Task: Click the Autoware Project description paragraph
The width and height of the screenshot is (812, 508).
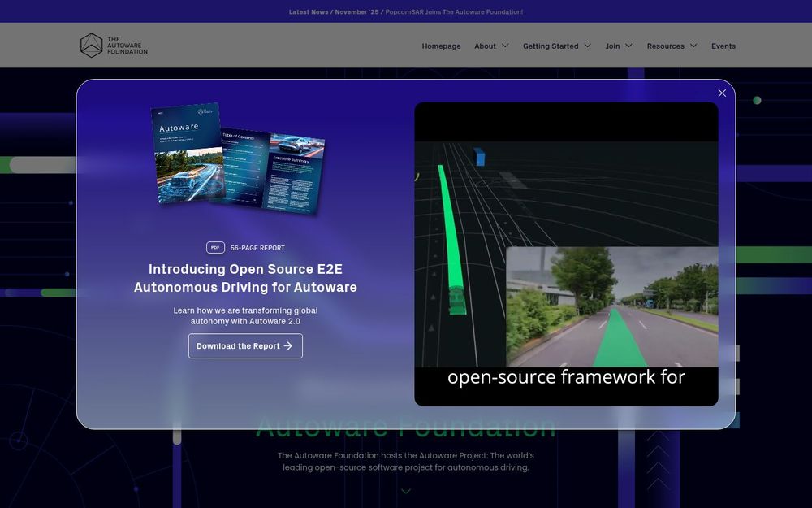Action: pyautogui.click(x=406, y=462)
